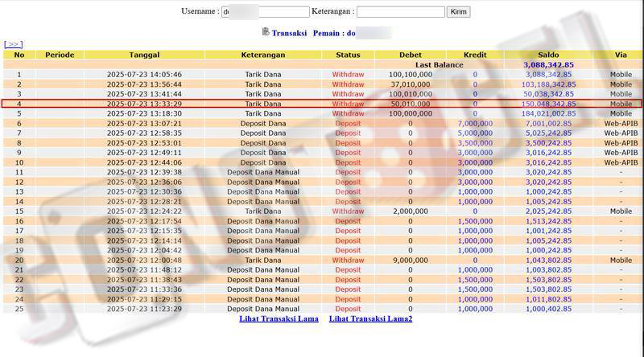Click Web-APIB via cell in row 6
Image resolution: width=644 pixels, height=357 pixels.
click(x=620, y=124)
